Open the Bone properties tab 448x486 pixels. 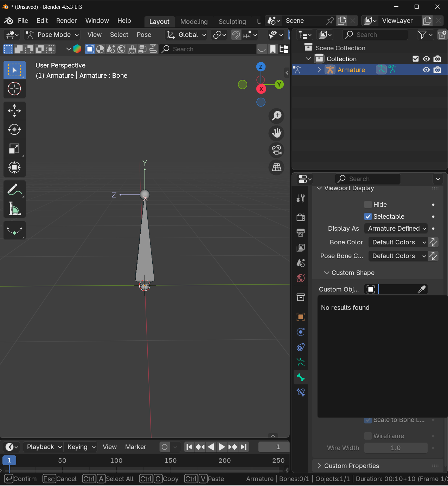point(301,378)
